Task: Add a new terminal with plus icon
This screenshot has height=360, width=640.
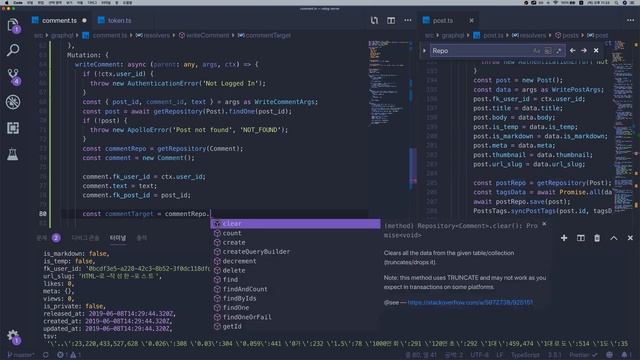Action: pos(564,238)
